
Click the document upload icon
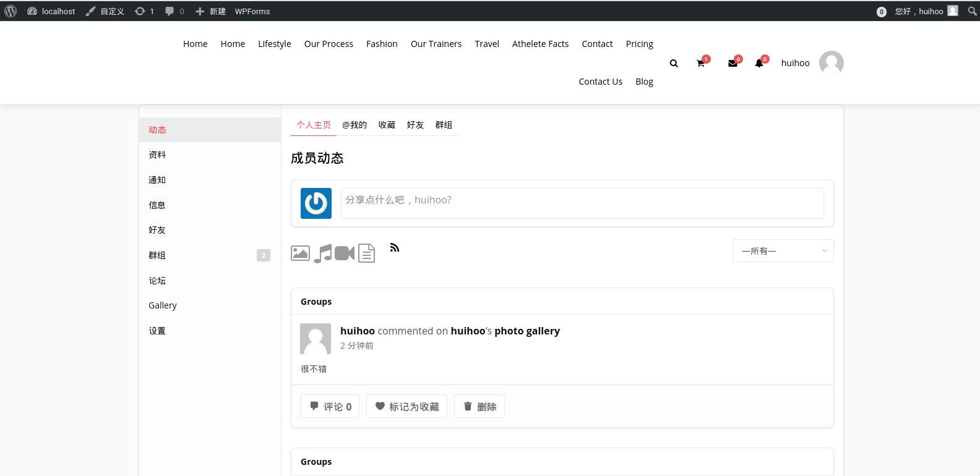tap(367, 253)
